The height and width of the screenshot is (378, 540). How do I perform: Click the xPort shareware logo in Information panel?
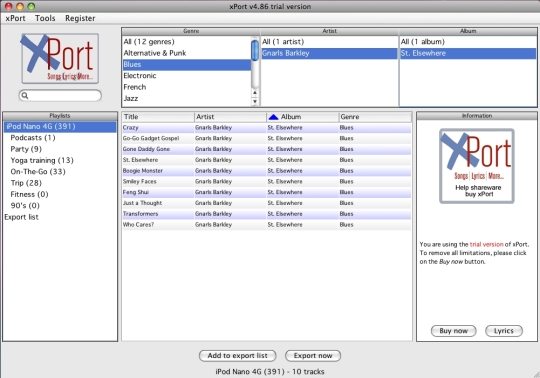click(477, 166)
